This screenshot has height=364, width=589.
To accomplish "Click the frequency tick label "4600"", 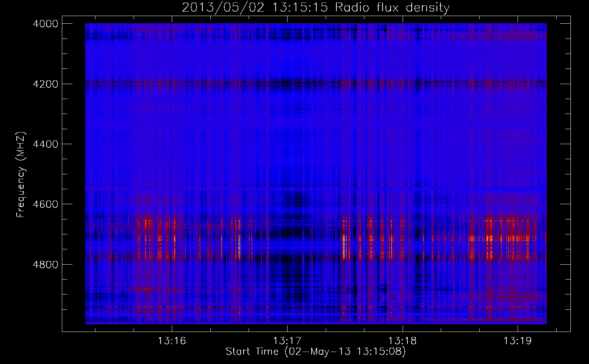I will point(45,204).
